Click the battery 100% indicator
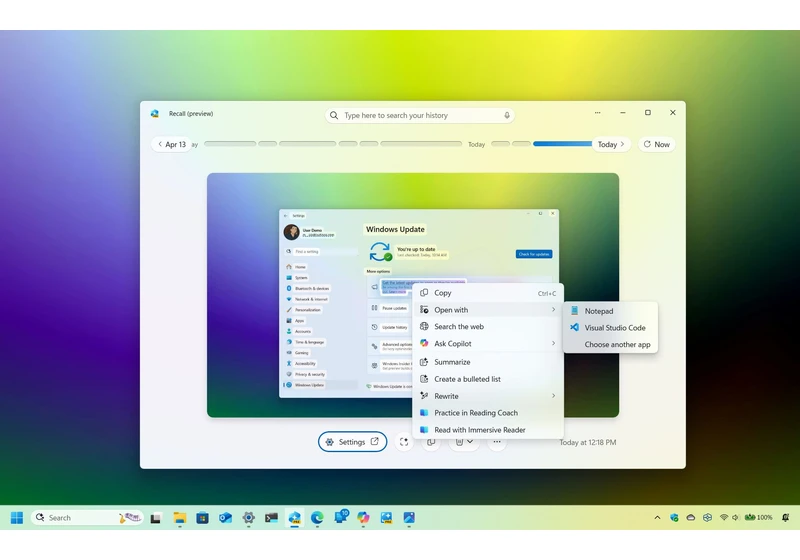The width and height of the screenshot is (800, 560). 759,517
